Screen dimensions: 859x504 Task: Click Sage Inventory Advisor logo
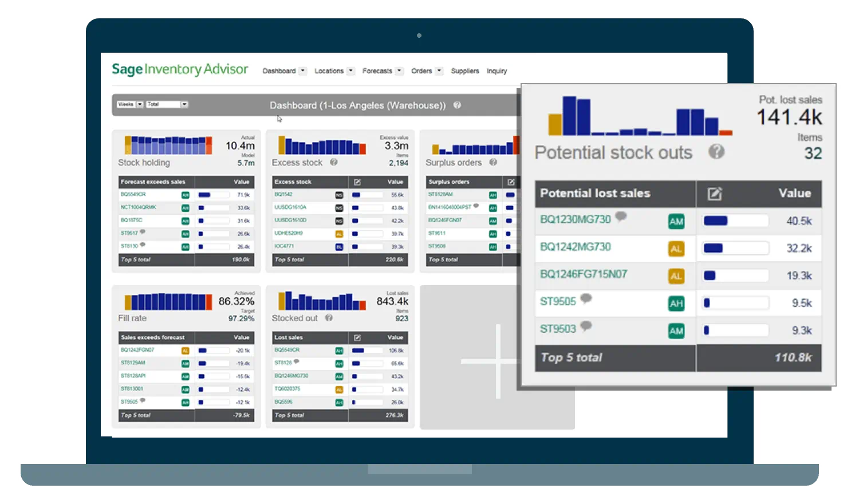pos(180,69)
